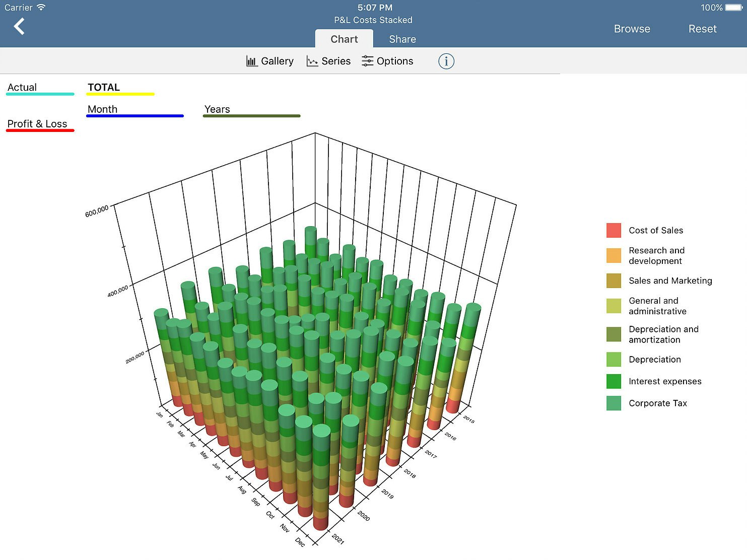Click the info circle icon
747x560 pixels.
[446, 61]
